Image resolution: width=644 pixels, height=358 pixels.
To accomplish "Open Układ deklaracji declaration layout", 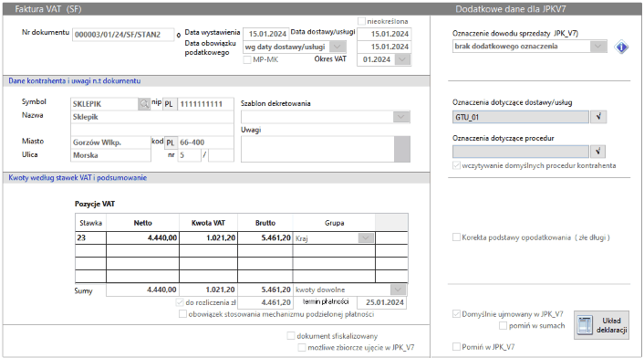I will pos(602,325).
